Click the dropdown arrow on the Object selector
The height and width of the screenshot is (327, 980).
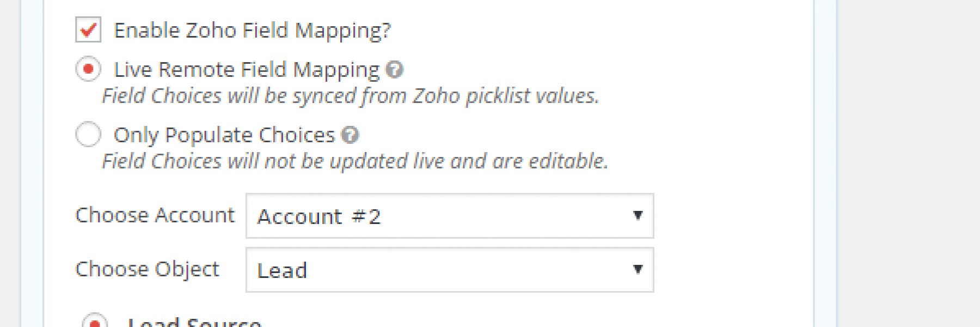(x=639, y=270)
